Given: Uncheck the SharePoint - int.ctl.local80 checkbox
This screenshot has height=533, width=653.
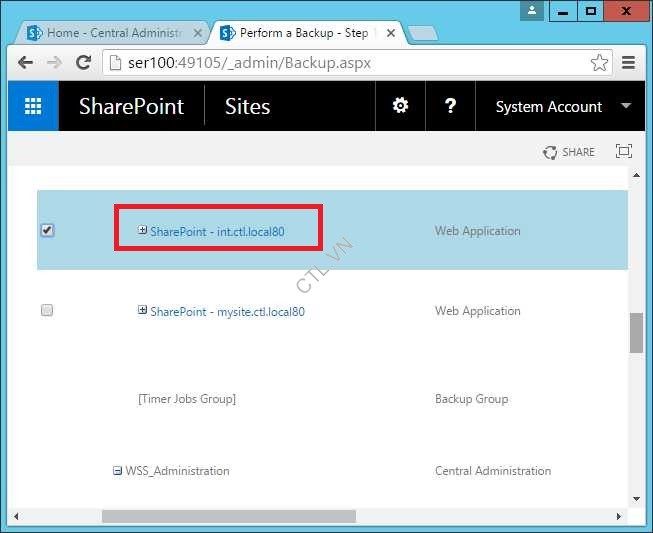Looking at the screenshot, I should click(47, 230).
